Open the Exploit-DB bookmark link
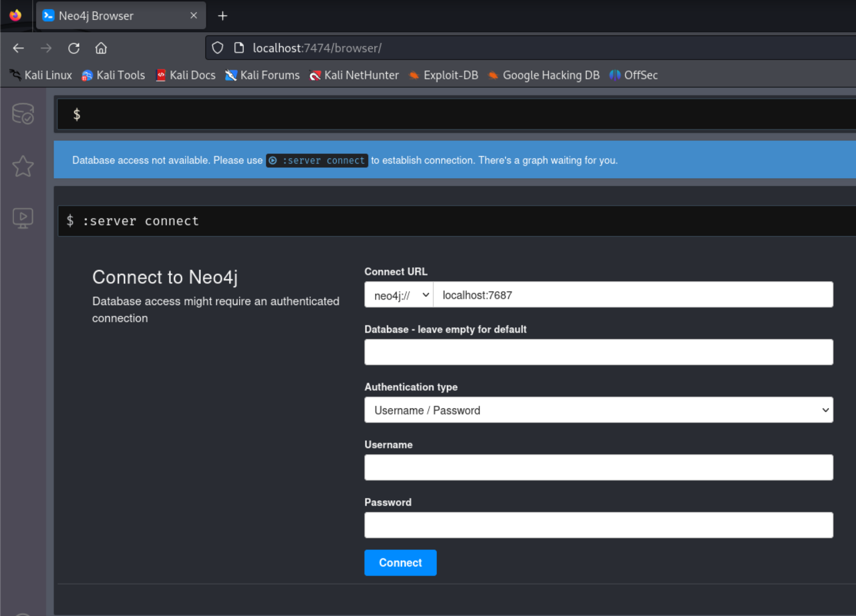856x616 pixels. coord(443,75)
